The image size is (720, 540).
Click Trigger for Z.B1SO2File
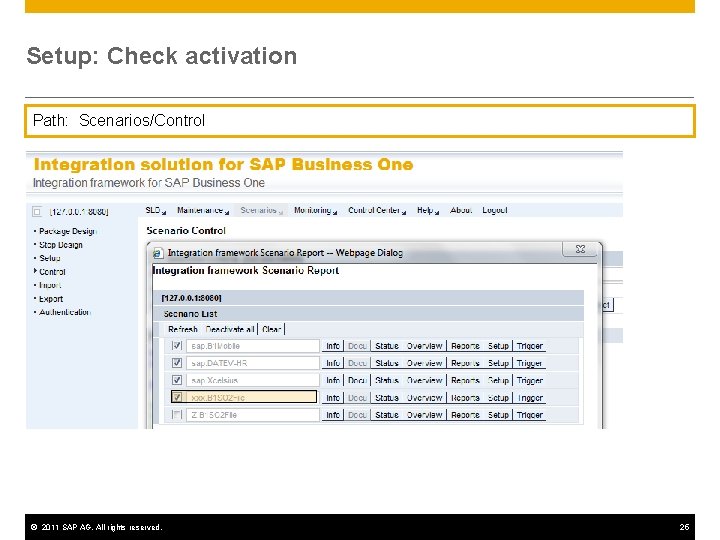pyautogui.click(x=529, y=415)
